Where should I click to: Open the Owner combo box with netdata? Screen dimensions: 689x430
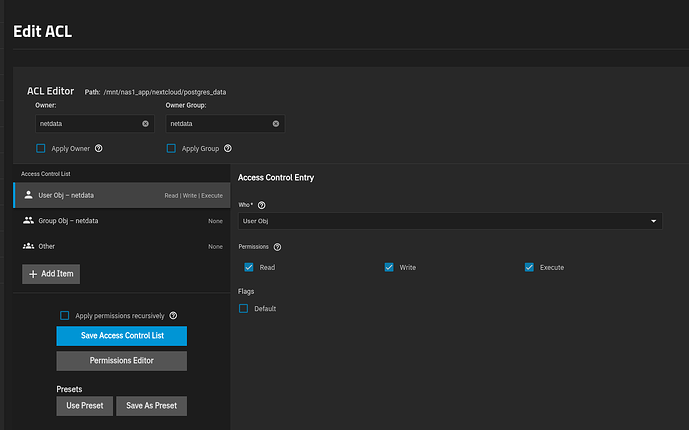pos(95,124)
